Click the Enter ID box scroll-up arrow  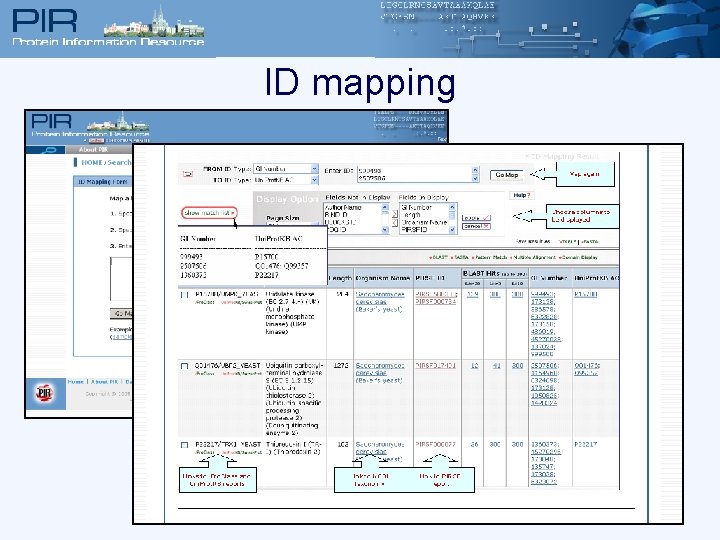[x=475, y=170]
